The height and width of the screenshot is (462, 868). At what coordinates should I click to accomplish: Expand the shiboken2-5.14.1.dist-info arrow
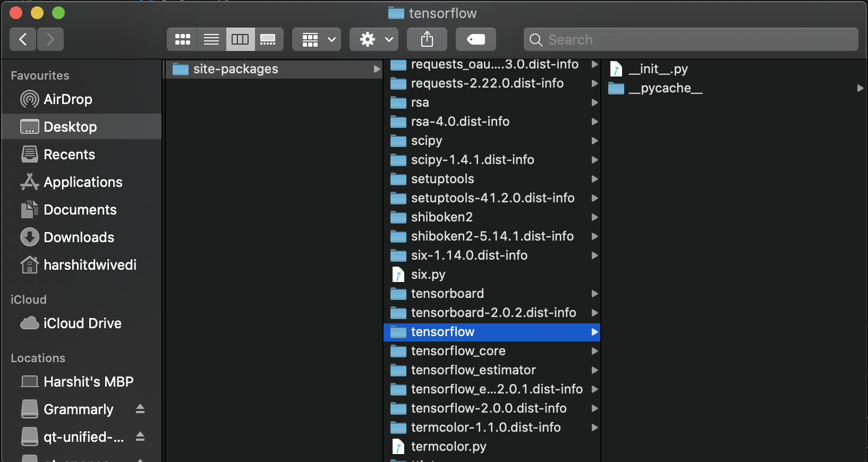click(x=595, y=236)
